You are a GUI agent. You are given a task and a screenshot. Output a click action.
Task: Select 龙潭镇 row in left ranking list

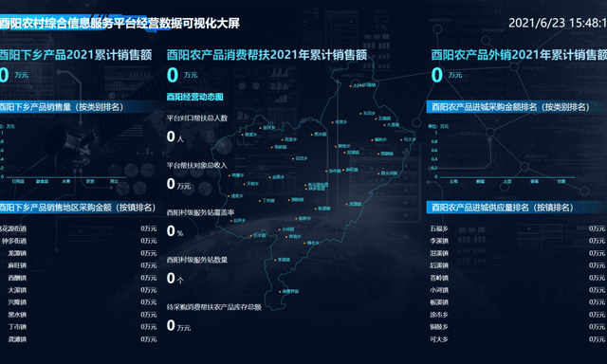click(x=79, y=253)
